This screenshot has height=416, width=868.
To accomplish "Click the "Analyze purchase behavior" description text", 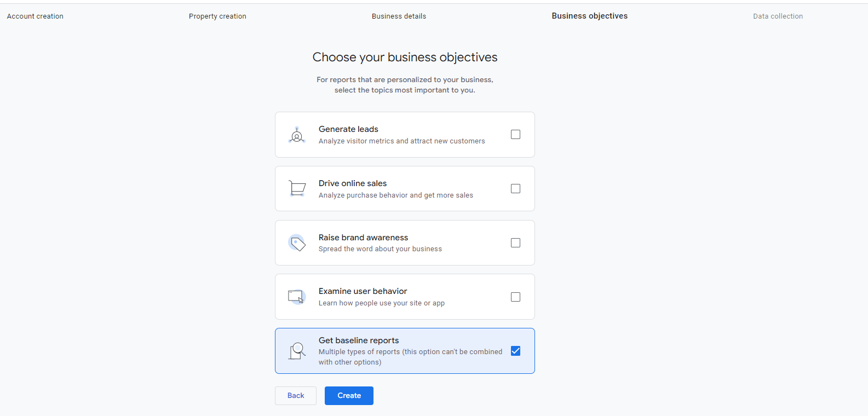I will pyautogui.click(x=395, y=195).
